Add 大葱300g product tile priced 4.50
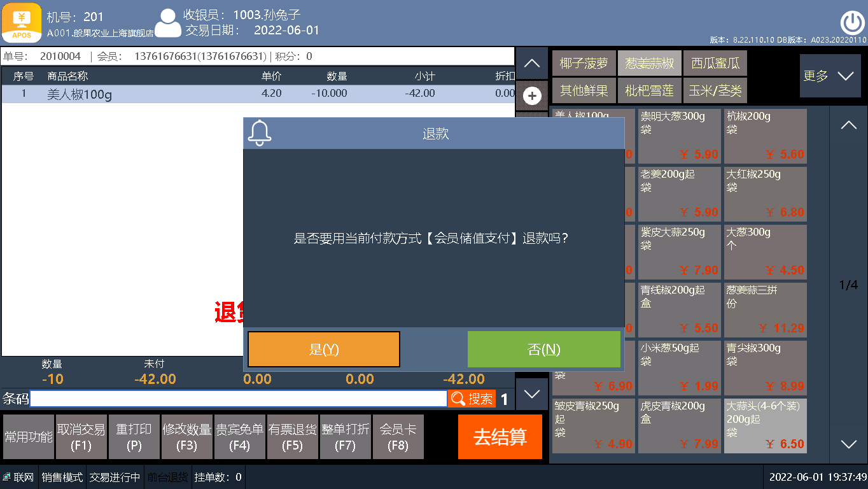 tap(766, 252)
